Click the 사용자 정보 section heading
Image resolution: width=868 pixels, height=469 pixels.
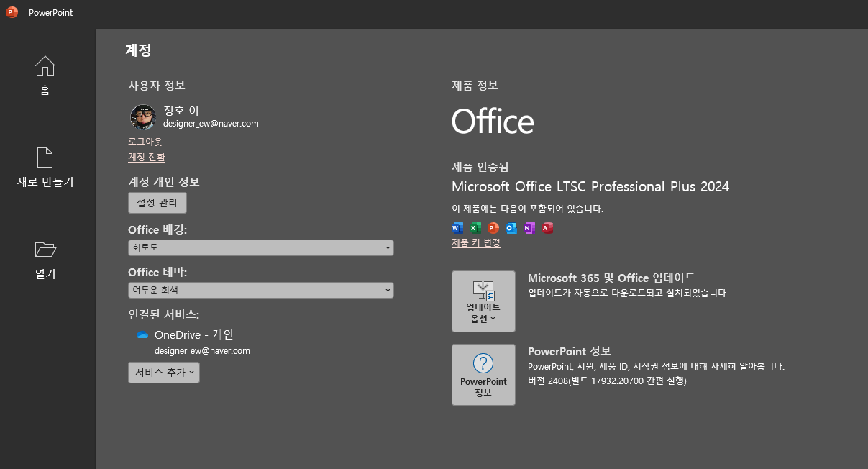(x=157, y=86)
